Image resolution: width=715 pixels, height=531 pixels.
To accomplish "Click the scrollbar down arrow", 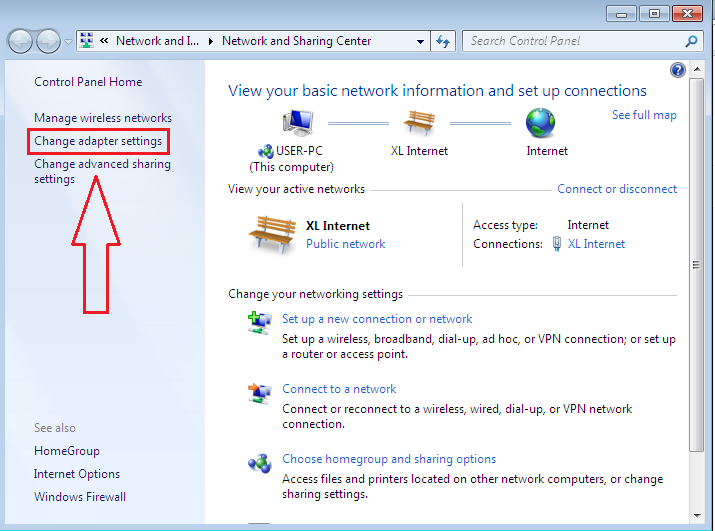I will [697, 516].
